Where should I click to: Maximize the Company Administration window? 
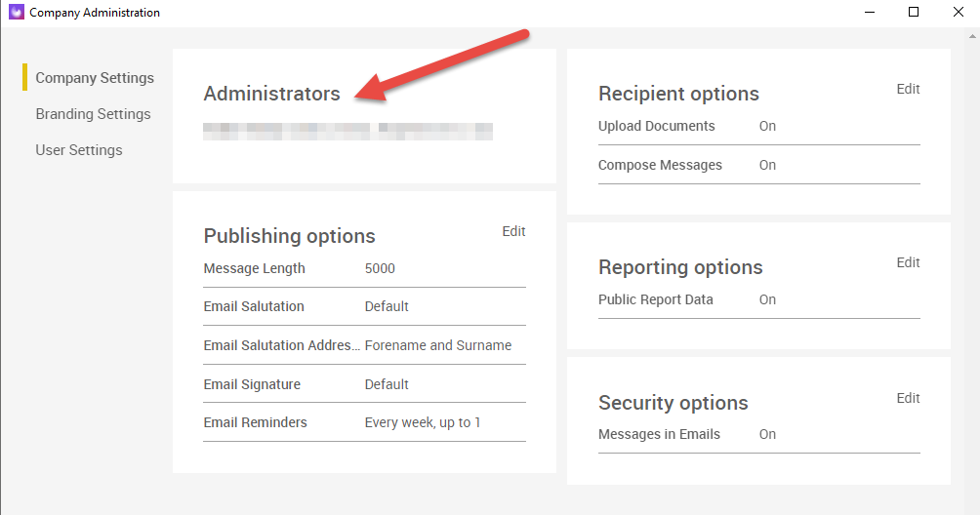click(x=914, y=12)
